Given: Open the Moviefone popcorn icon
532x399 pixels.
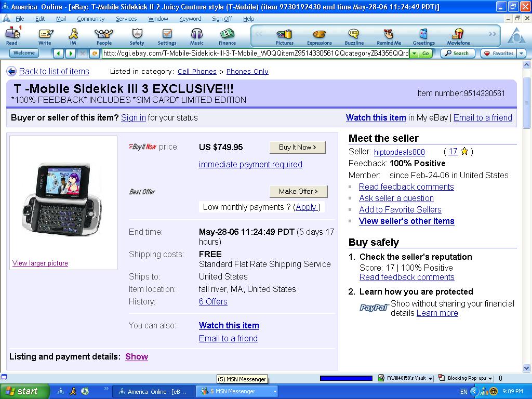Looking at the screenshot, I should (x=458, y=36).
